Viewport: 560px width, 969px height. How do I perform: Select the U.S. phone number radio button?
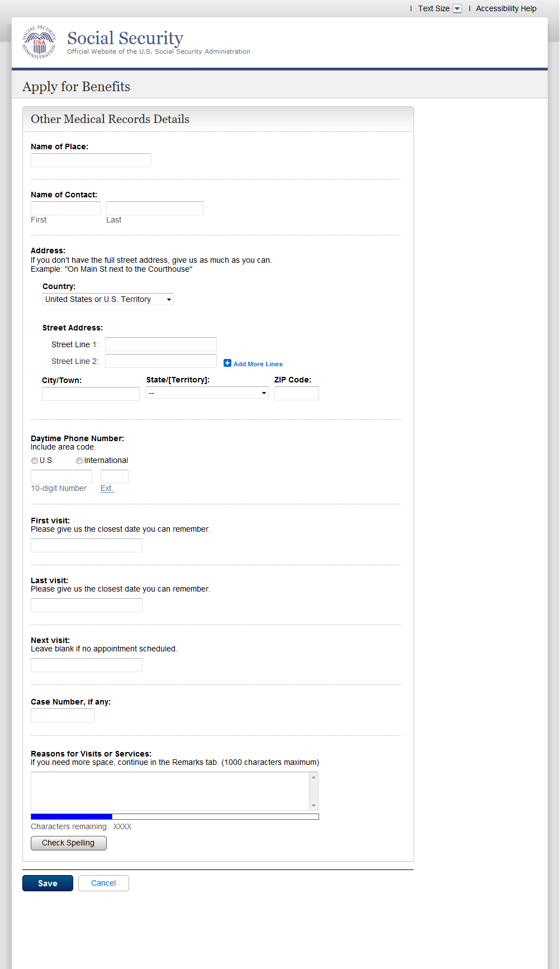pos(35,461)
